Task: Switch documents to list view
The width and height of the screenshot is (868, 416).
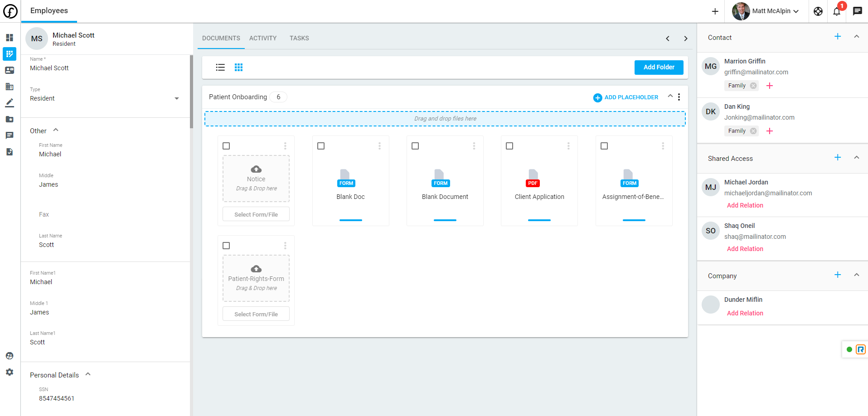Action: point(220,67)
